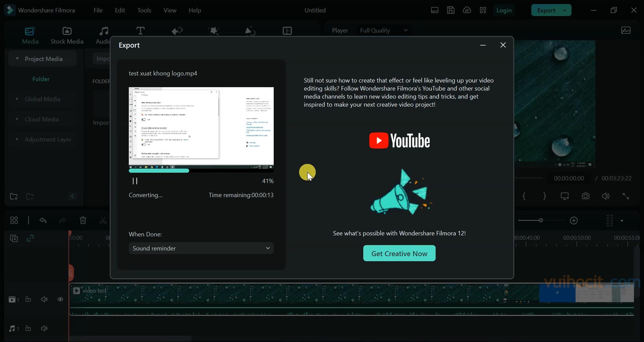
Task: Open the File menu
Action: click(98, 10)
